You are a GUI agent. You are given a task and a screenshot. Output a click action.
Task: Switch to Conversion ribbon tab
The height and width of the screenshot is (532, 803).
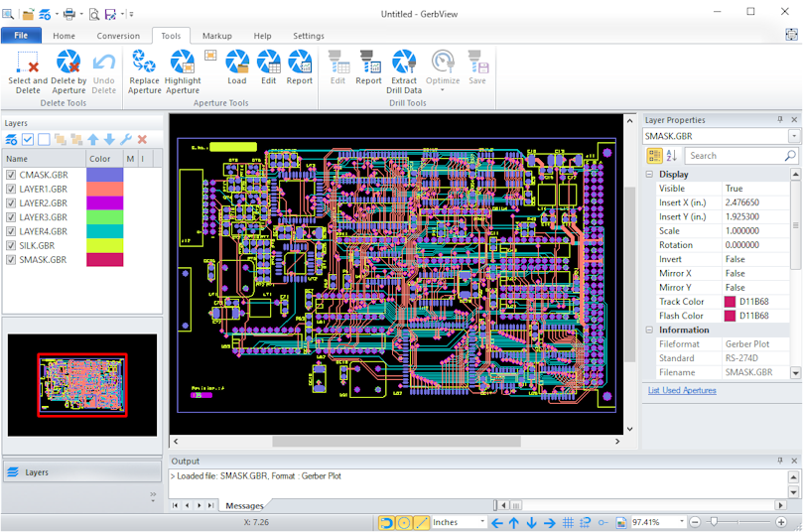118,36
